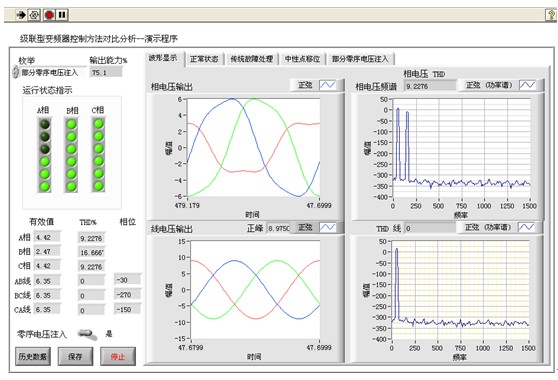
Task: Click the red Abort Execution icon
Action: pyautogui.click(x=49, y=15)
